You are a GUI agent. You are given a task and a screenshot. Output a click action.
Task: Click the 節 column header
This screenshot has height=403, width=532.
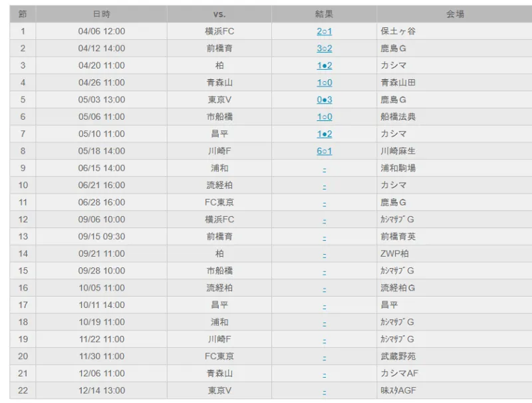[x=23, y=14]
